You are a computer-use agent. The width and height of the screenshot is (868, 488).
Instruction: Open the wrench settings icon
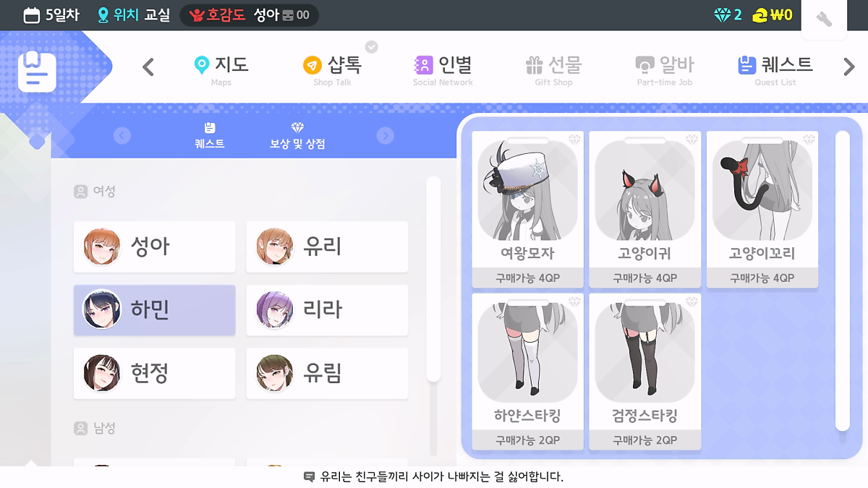click(824, 20)
